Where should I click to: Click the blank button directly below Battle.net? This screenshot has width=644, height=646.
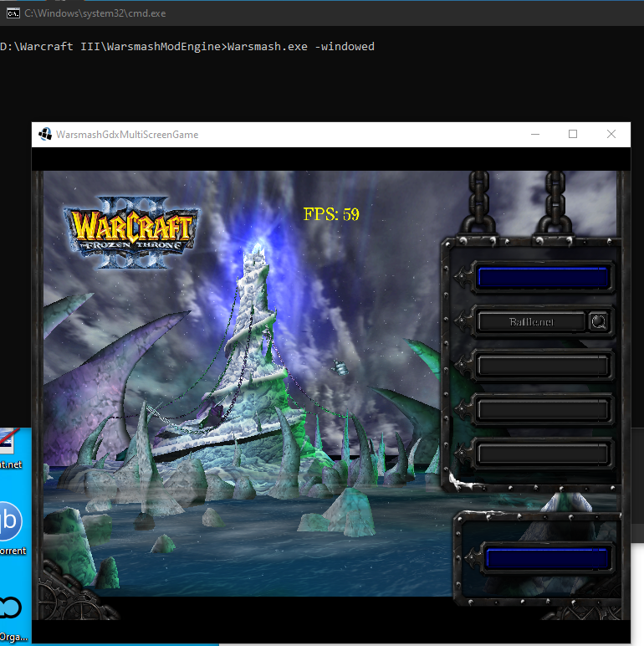point(543,366)
